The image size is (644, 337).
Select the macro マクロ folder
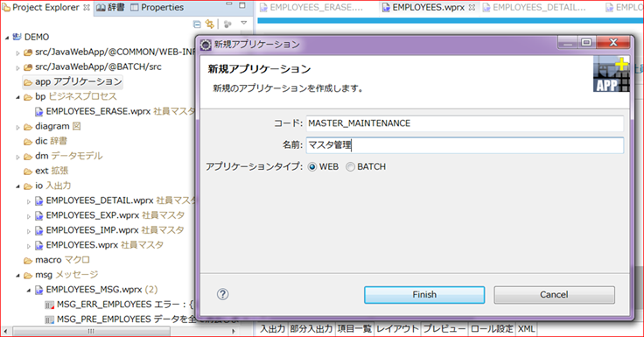[57, 260]
